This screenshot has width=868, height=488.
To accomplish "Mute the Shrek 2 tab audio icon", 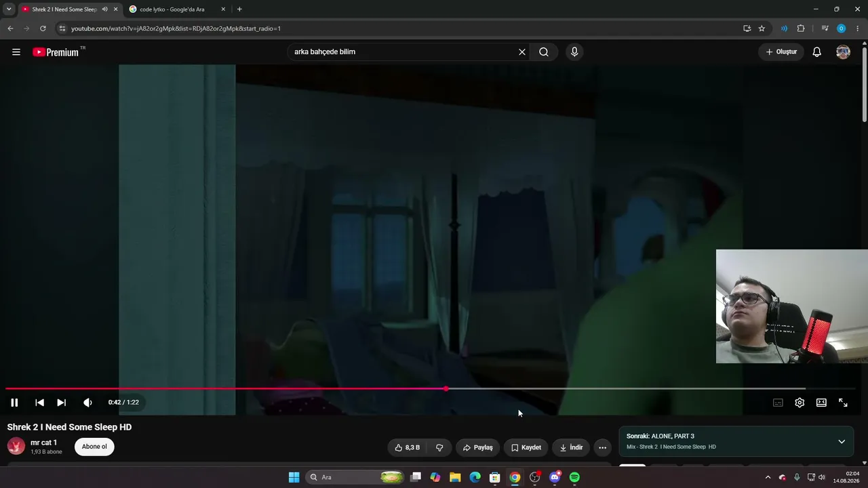I will click(x=104, y=9).
